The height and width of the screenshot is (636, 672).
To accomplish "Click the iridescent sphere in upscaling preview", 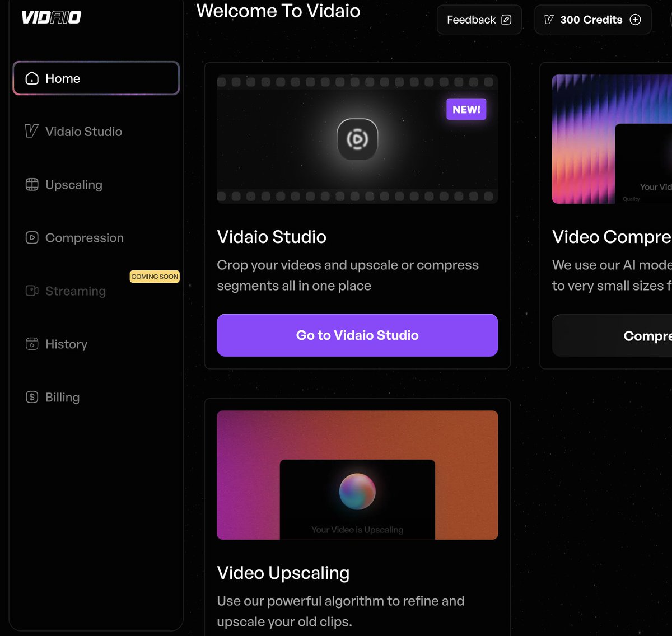I will (357, 491).
